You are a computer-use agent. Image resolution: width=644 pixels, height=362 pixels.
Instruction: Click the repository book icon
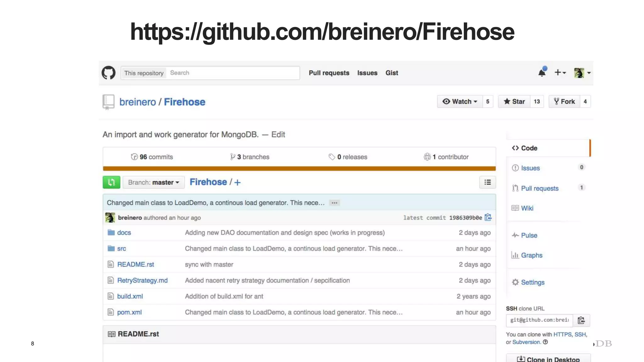click(x=108, y=102)
